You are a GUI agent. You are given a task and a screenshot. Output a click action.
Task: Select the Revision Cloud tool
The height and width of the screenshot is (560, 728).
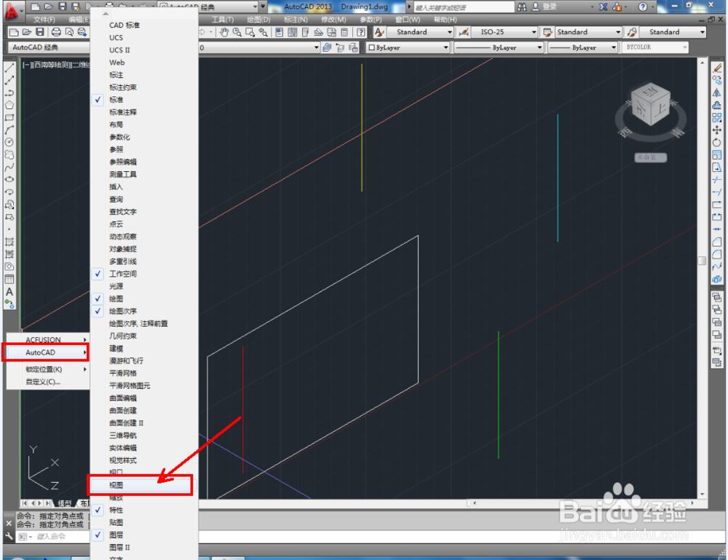click(x=9, y=155)
